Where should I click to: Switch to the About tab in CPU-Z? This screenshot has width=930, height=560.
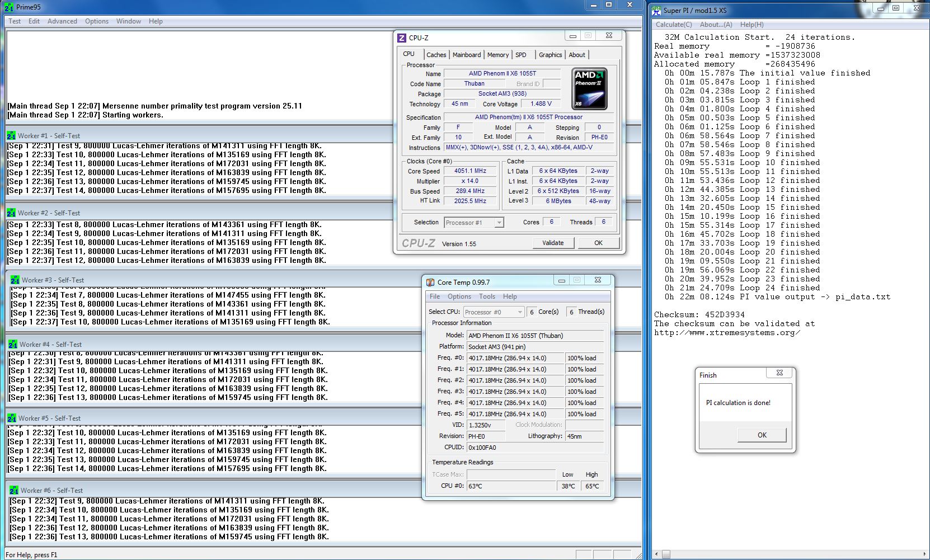point(577,55)
